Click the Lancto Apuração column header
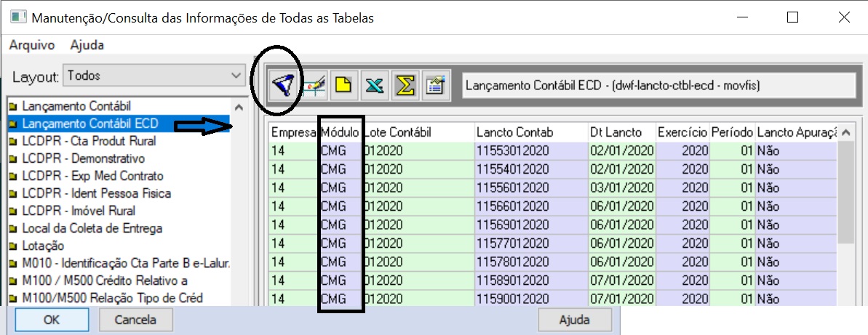 point(796,133)
